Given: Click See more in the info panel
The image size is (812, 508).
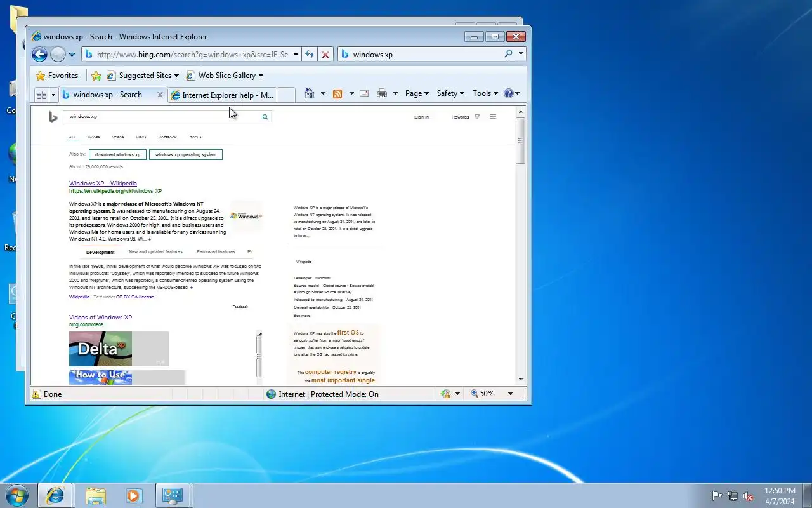Looking at the screenshot, I should pos(302,316).
